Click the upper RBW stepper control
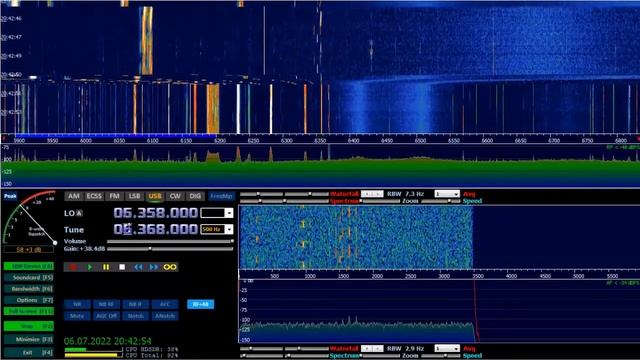The image size is (640, 360). pos(372,194)
